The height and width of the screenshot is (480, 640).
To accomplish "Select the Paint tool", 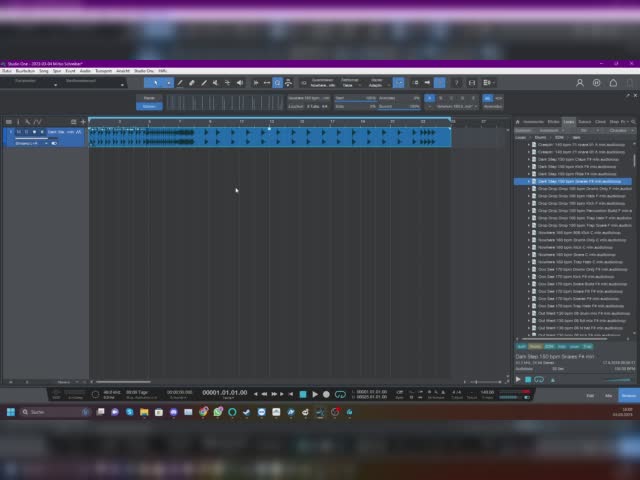I will tap(204, 83).
